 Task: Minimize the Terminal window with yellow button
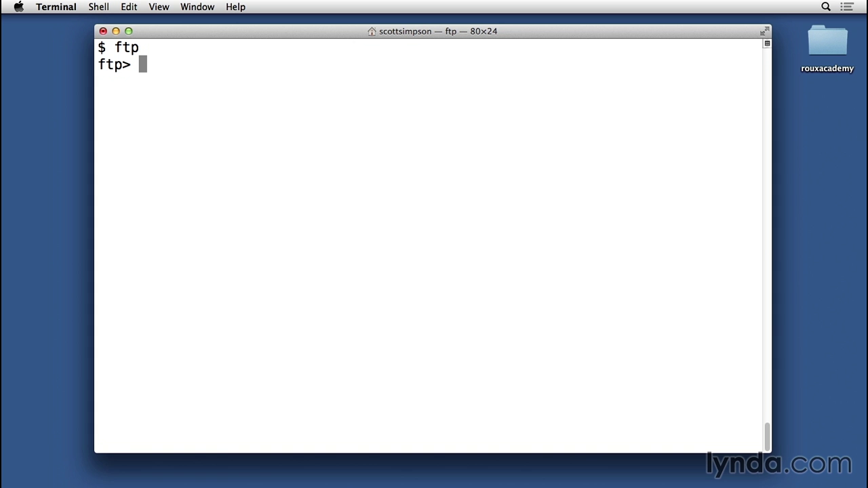coord(116,31)
